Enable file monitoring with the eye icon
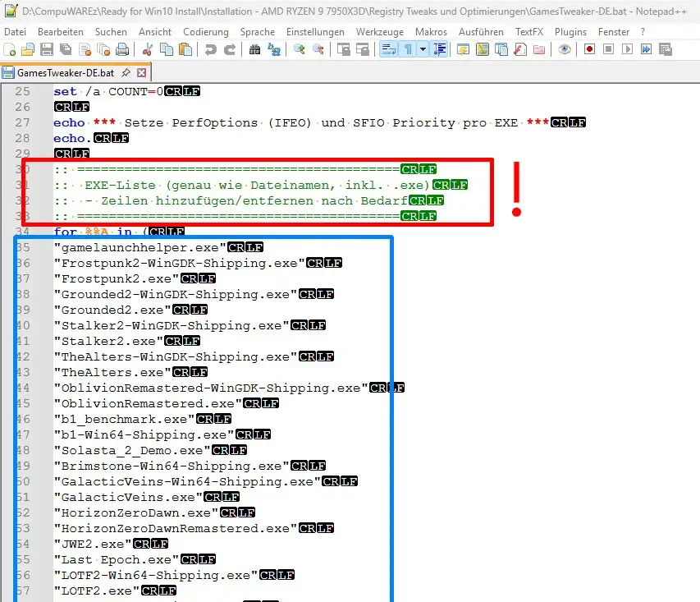This screenshot has width=700, height=602. coord(565,50)
